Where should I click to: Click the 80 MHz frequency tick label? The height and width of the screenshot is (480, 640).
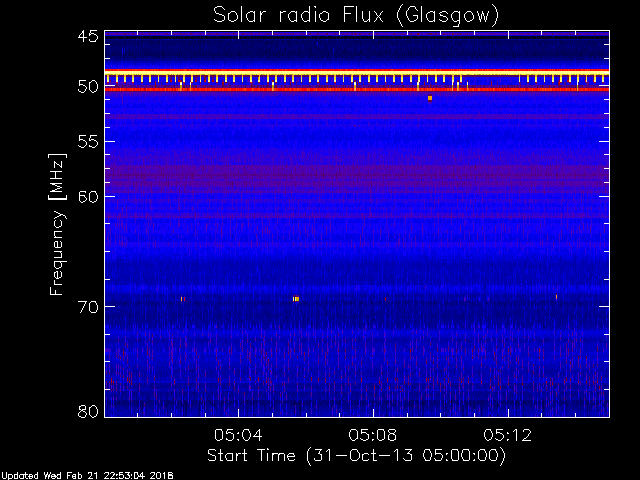pyautogui.click(x=87, y=411)
